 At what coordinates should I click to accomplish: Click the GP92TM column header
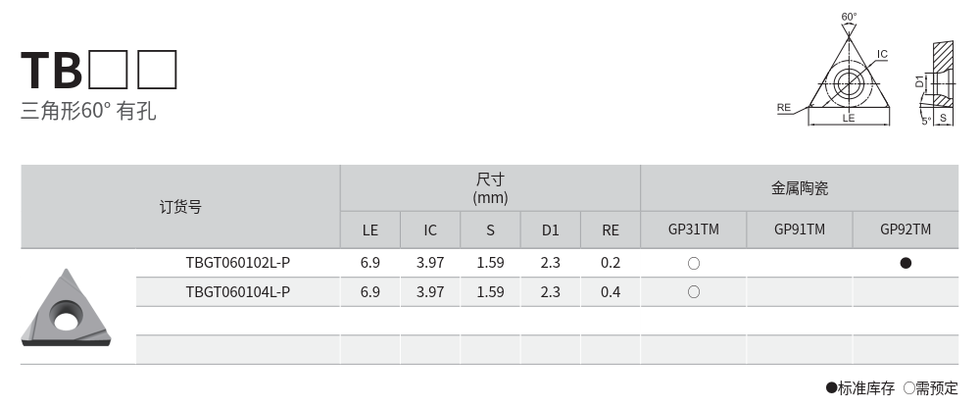(906, 229)
